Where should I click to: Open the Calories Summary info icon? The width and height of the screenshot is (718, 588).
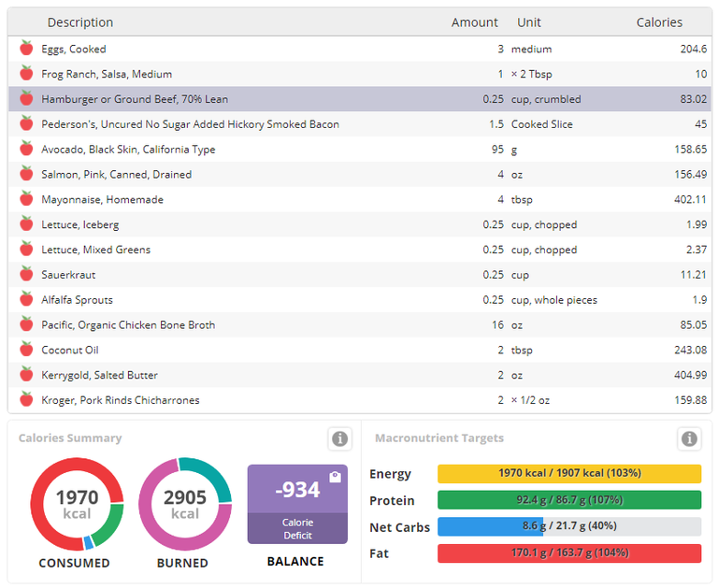pos(339,438)
